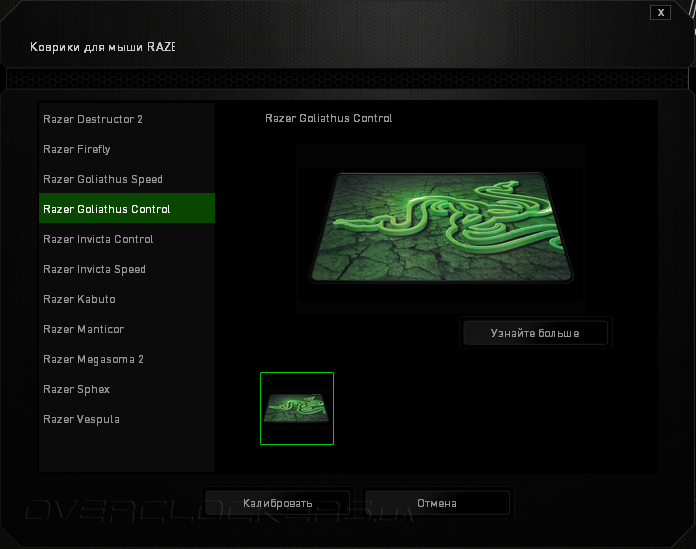Choose Razer Kabuto from the list

coord(127,299)
